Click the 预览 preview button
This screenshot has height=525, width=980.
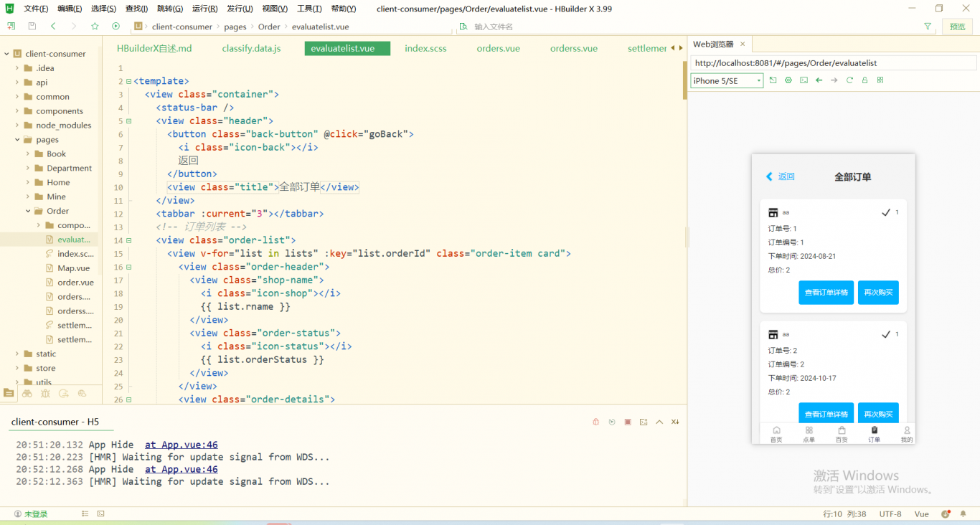957,27
